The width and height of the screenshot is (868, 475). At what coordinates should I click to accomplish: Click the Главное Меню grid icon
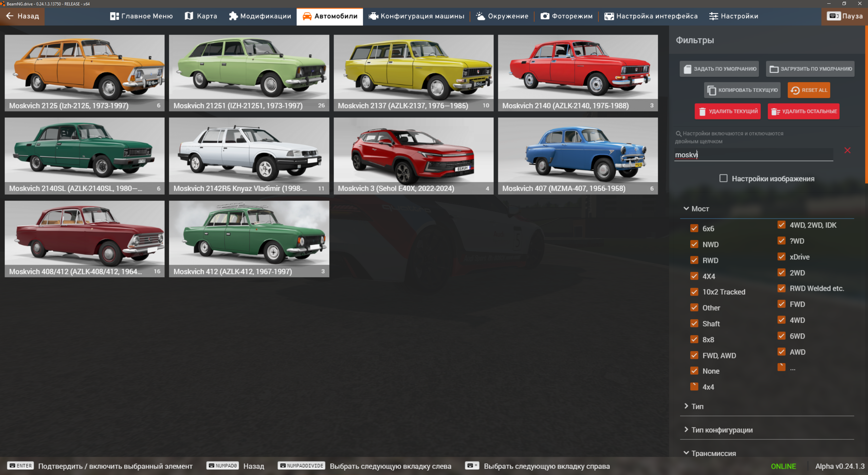[x=114, y=16]
